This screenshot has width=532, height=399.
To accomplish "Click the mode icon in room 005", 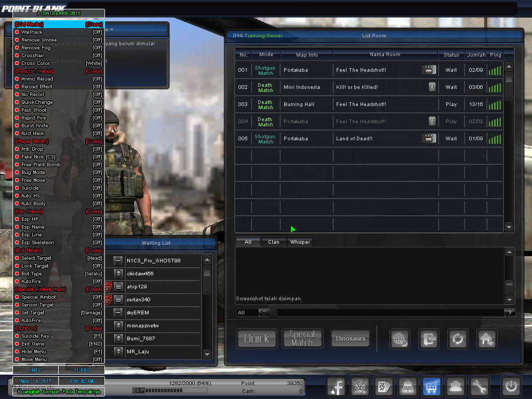I will coord(429,138).
